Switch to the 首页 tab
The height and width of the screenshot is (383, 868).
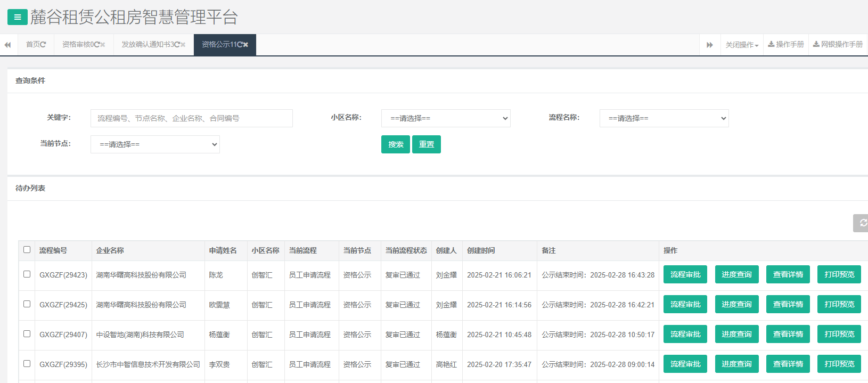(36, 45)
